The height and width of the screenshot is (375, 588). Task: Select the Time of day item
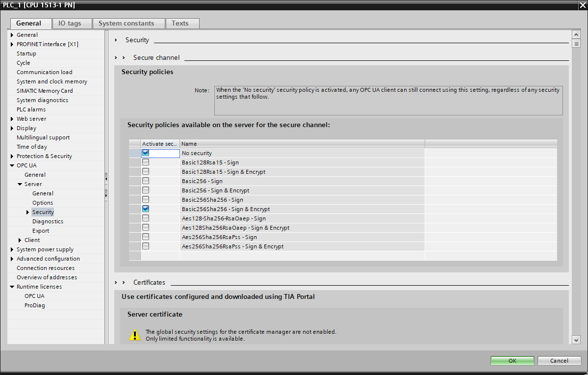(x=32, y=147)
